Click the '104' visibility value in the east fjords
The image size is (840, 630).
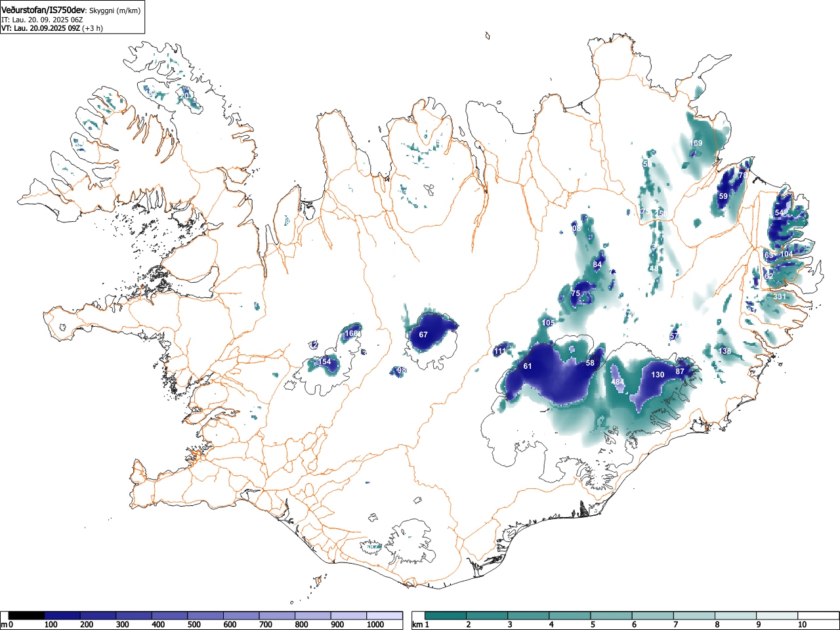pyautogui.click(x=786, y=254)
